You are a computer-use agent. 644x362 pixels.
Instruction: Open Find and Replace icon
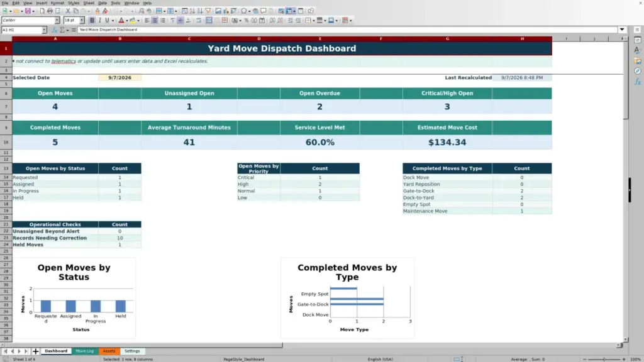click(142, 11)
